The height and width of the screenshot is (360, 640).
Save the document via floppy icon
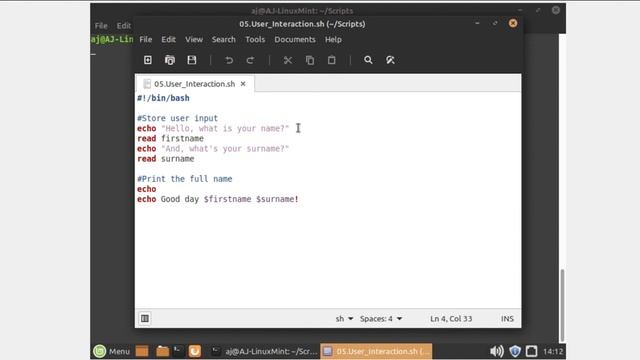192,60
